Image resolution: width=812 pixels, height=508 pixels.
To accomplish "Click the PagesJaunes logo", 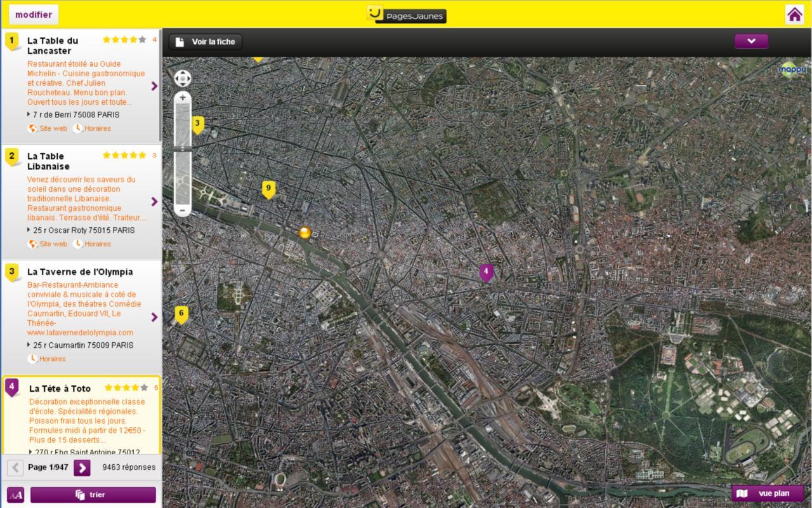I will coord(406,15).
